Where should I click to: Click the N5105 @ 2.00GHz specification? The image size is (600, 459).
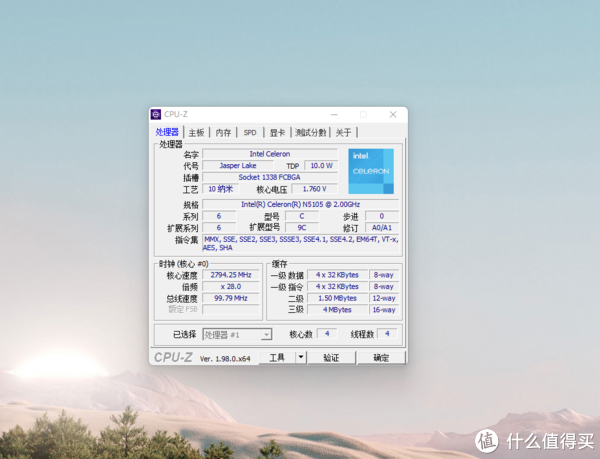(x=300, y=204)
